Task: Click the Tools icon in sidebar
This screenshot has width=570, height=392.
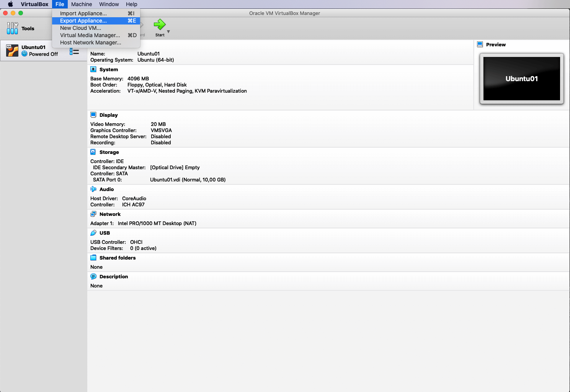Action: (x=12, y=28)
